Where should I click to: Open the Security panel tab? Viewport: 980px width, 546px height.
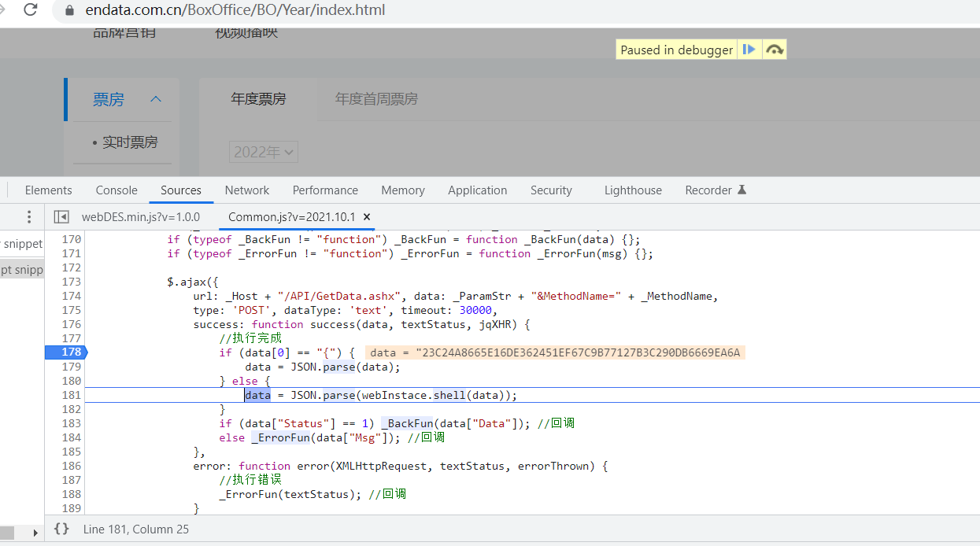pos(551,190)
